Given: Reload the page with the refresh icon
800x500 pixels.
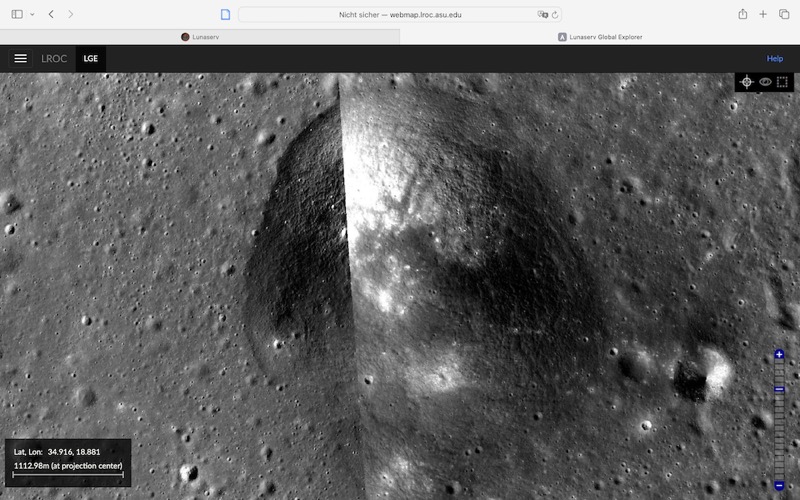Looking at the screenshot, I should pos(556,15).
